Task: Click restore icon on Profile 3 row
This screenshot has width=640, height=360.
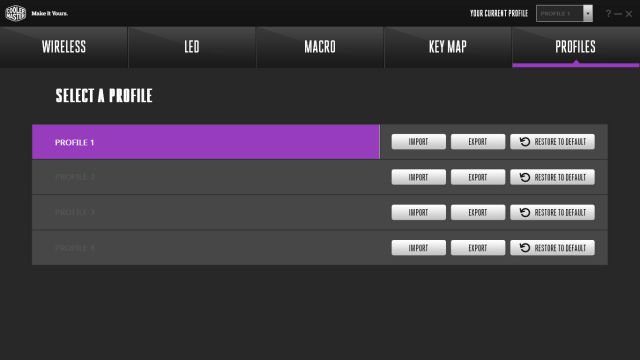Action: tap(525, 212)
